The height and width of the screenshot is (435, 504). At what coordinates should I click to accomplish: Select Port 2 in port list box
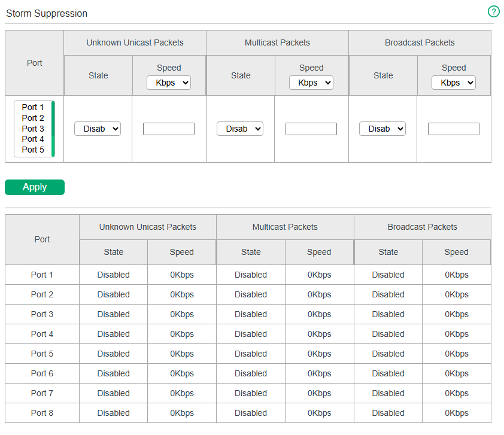(x=33, y=118)
